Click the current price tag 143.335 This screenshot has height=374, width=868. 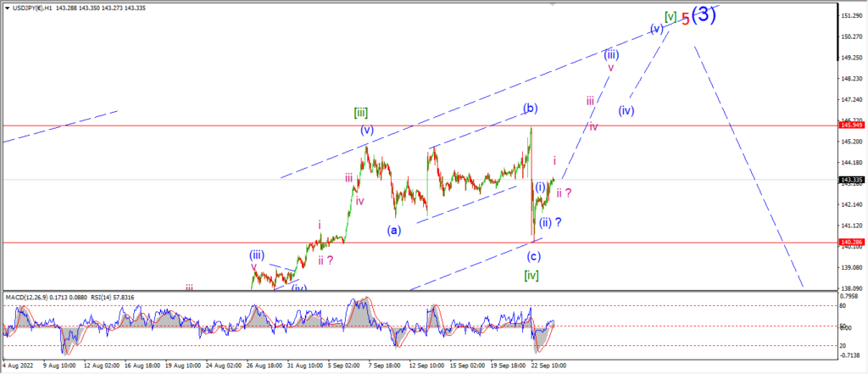tap(850, 180)
